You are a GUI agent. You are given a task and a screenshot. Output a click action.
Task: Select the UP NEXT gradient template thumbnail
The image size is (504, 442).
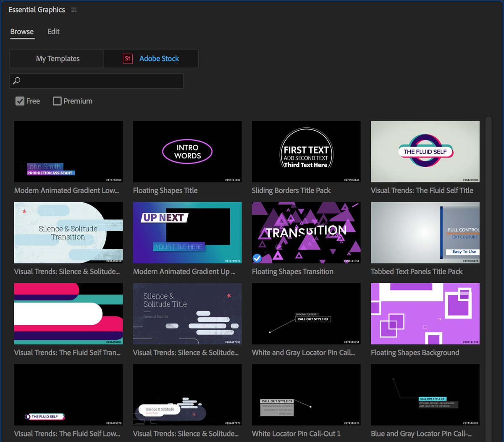187,233
